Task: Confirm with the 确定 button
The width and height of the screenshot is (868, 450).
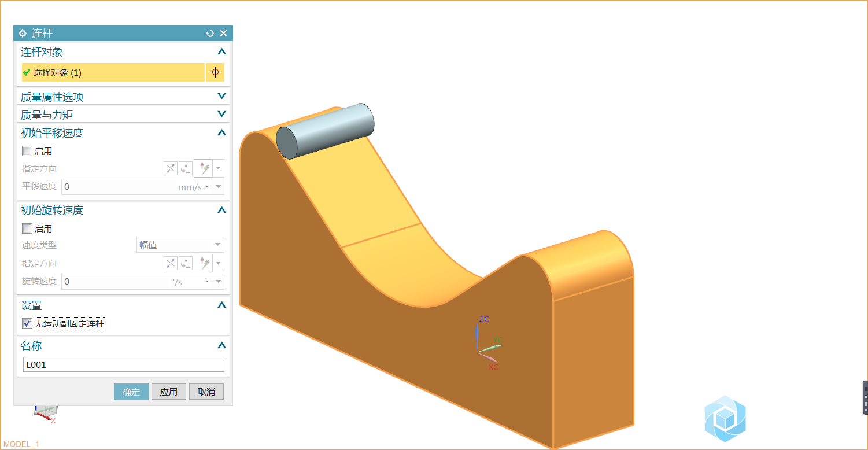Action: point(131,392)
